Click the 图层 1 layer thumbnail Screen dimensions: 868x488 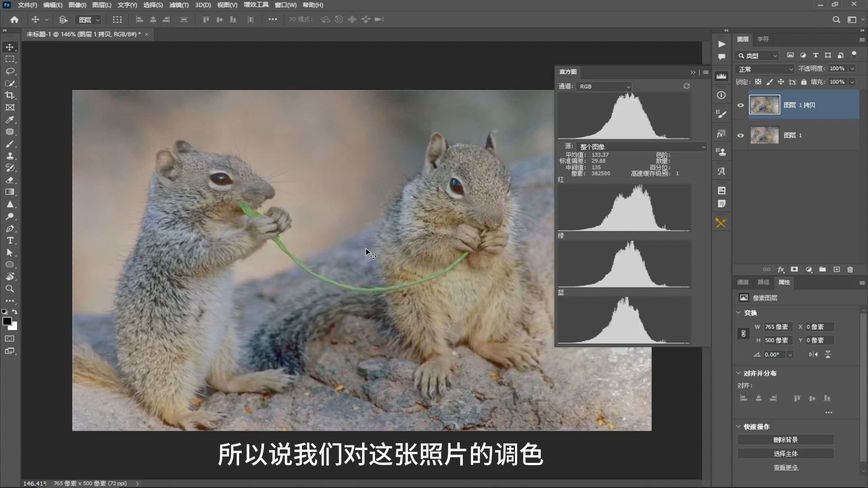pyautogui.click(x=765, y=135)
